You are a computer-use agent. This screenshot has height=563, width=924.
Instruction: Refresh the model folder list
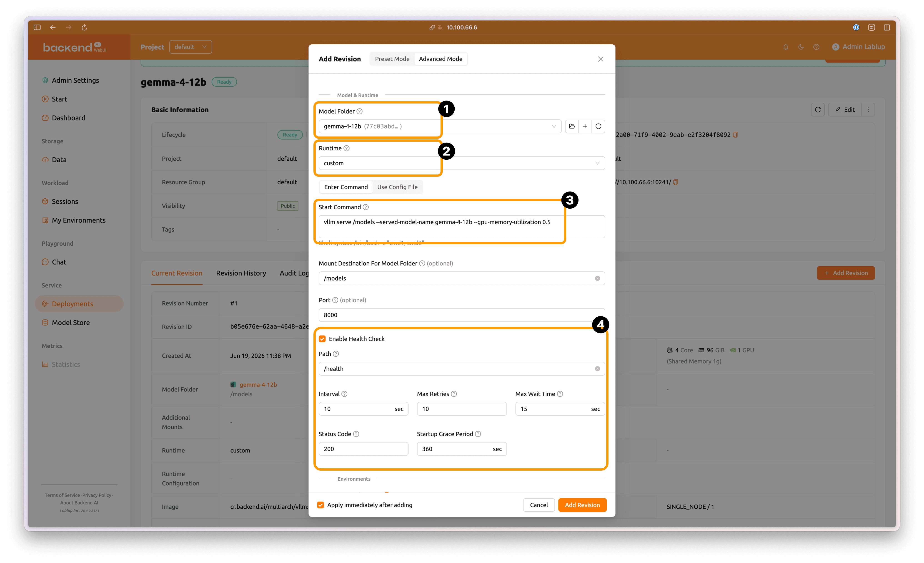(x=598, y=126)
